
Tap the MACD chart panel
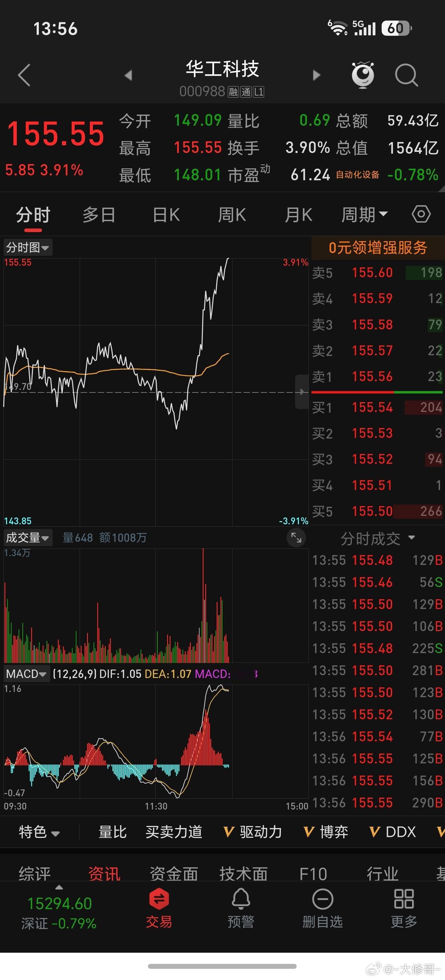(156, 741)
